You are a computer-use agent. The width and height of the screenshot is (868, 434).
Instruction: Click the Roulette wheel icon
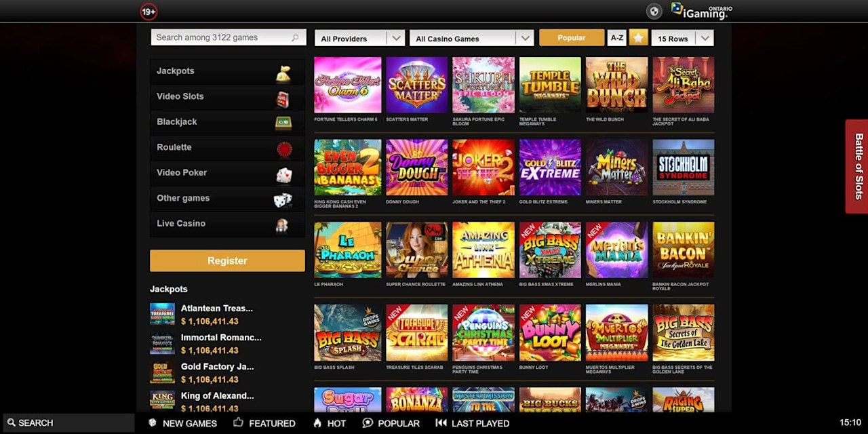(284, 149)
